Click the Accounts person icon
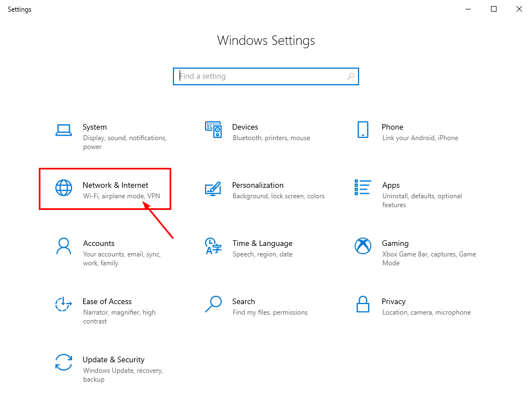Screen dimensions: 532x406 point(63,246)
